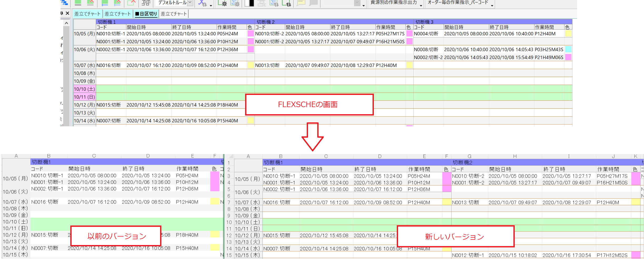The height and width of the screenshot is (259, 644).
Task: Click the scroll up arrow on left scrollbar
Action: 66,23
